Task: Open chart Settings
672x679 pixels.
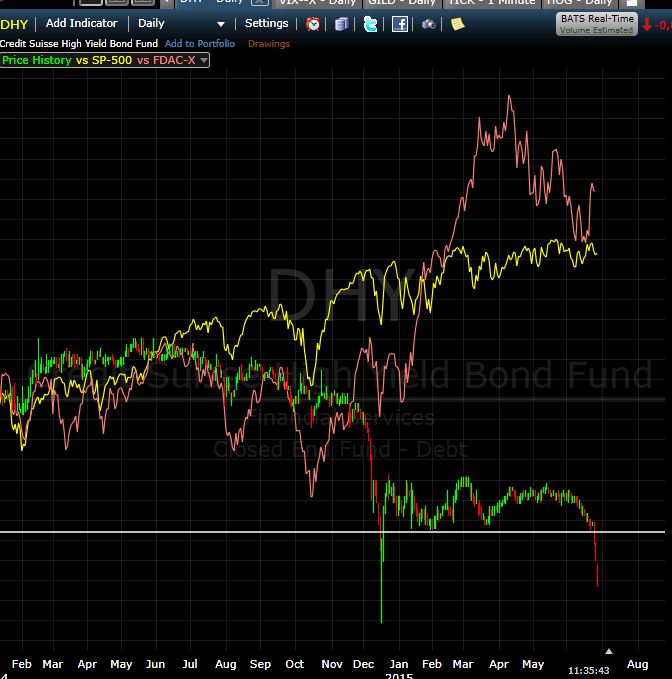Action: (x=266, y=23)
